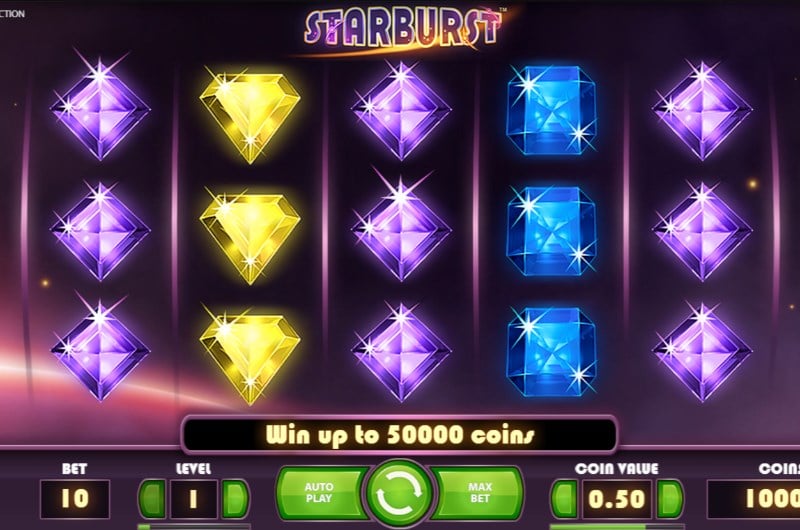Click the coin value display showing 0.50
The image size is (800, 530).
click(x=617, y=499)
